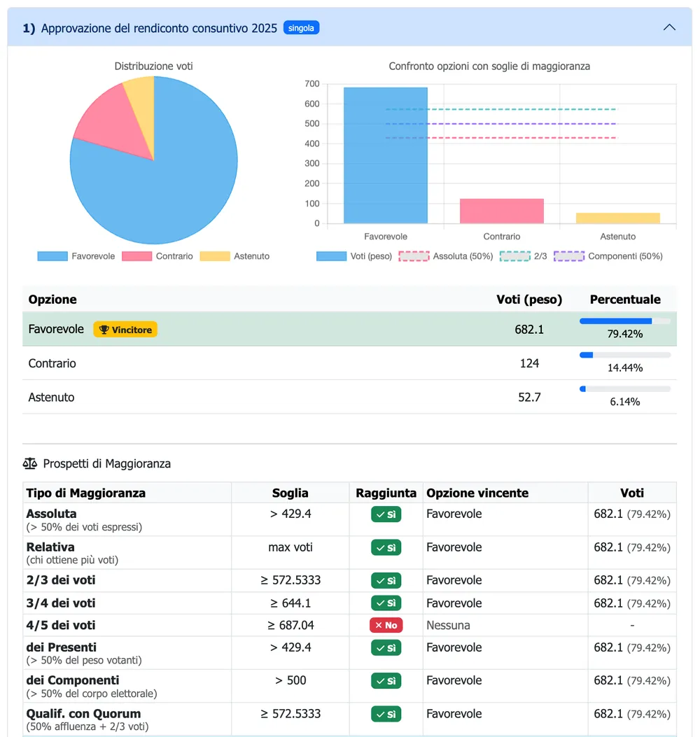The image size is (700, 737).
Task: Toggle Astenuto legend in pie chart
Action: (234, 256)
